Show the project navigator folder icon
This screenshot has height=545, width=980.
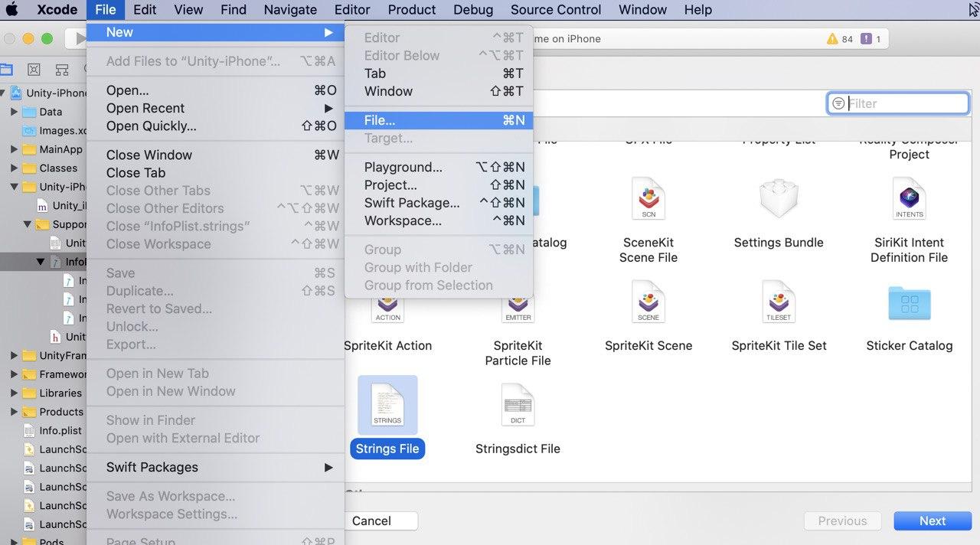coord(5,70)
